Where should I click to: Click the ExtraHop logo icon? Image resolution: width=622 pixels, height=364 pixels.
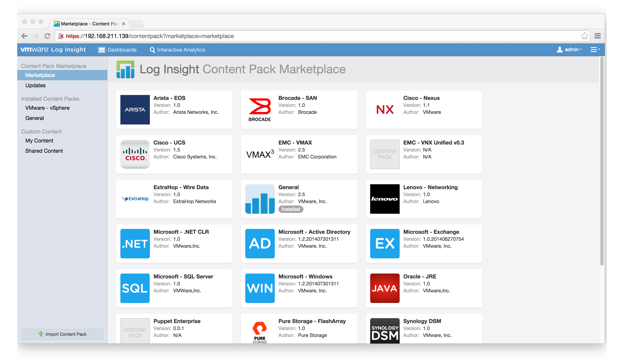click(x=135, y=199)
